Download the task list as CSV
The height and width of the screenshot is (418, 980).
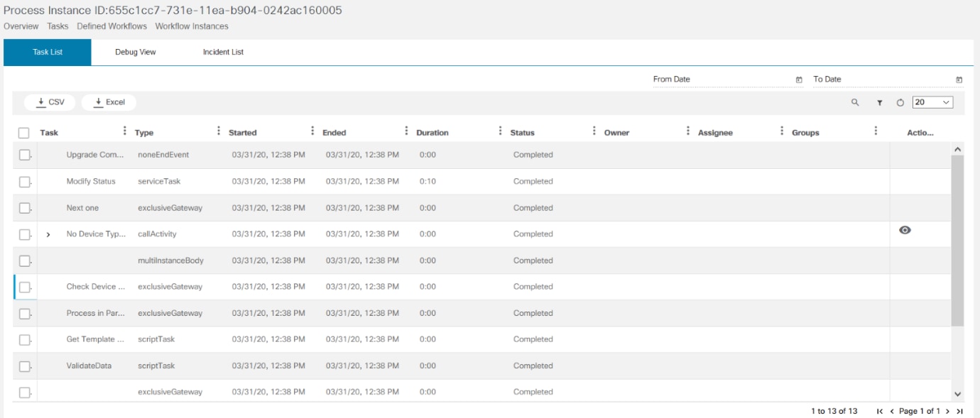pyautogui.click(x=50, y=102)
